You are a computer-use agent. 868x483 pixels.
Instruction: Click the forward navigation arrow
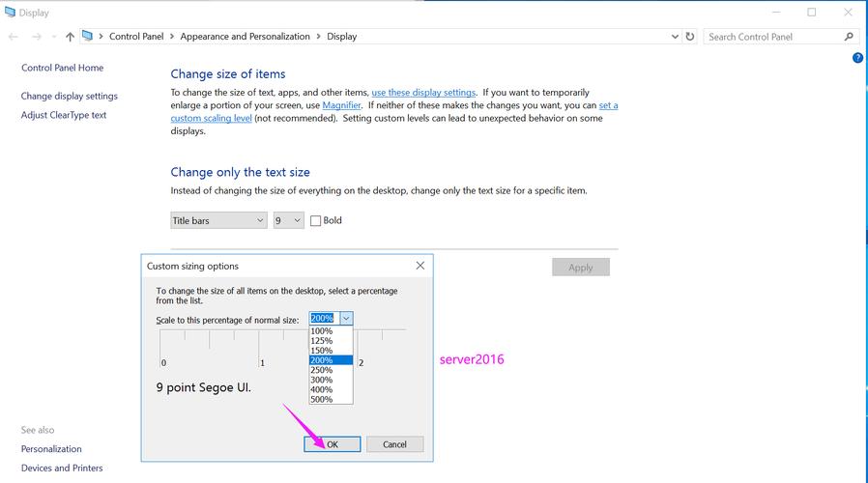tap(36, 37)
